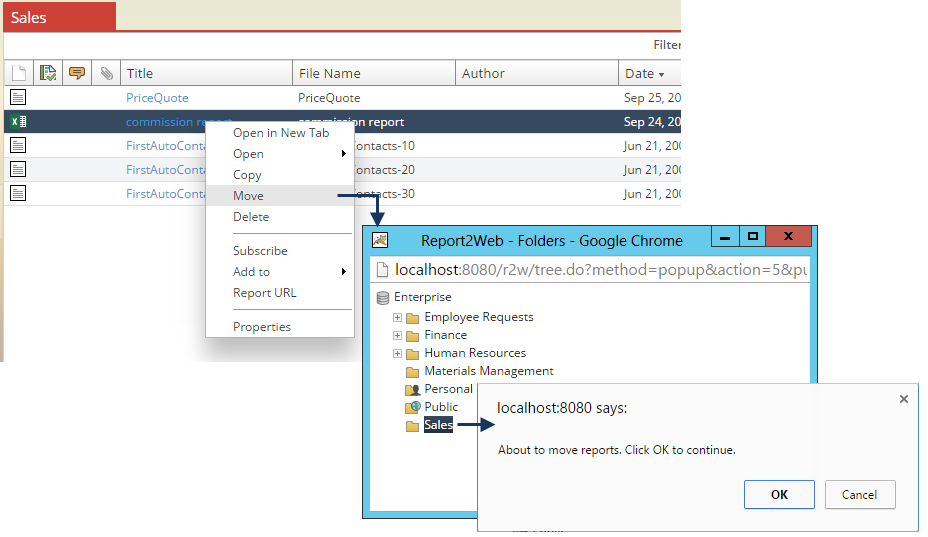928x537 pixels.
Task: Click the approval status column header icon
Action: (x=47, y=73)
